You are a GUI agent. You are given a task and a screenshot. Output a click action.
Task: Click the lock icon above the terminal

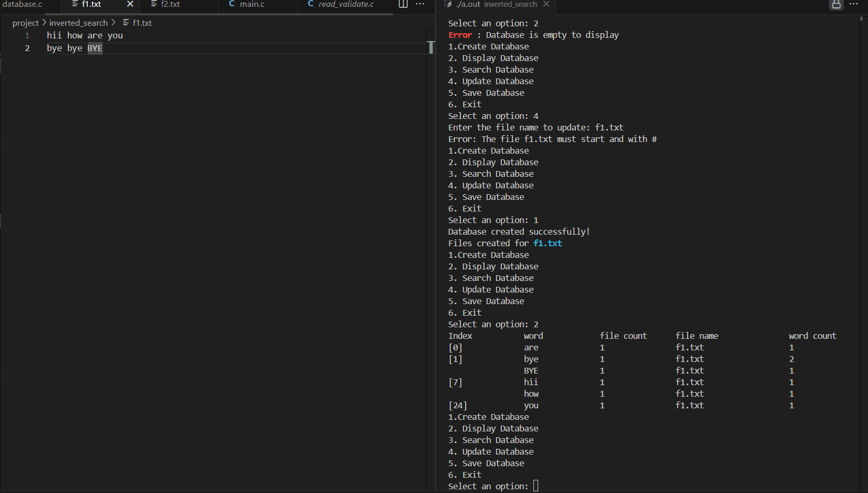click(x=836, y=4)
